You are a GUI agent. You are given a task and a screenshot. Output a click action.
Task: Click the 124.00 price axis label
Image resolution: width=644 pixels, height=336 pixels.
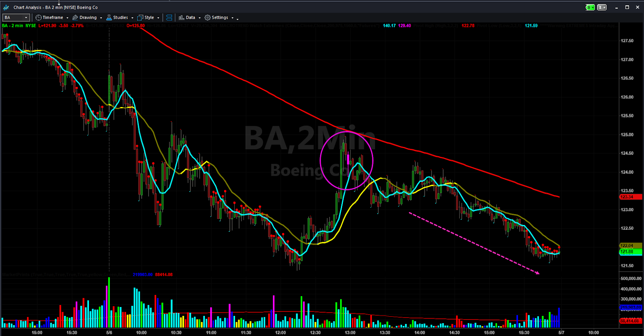(x=627, y=172)
